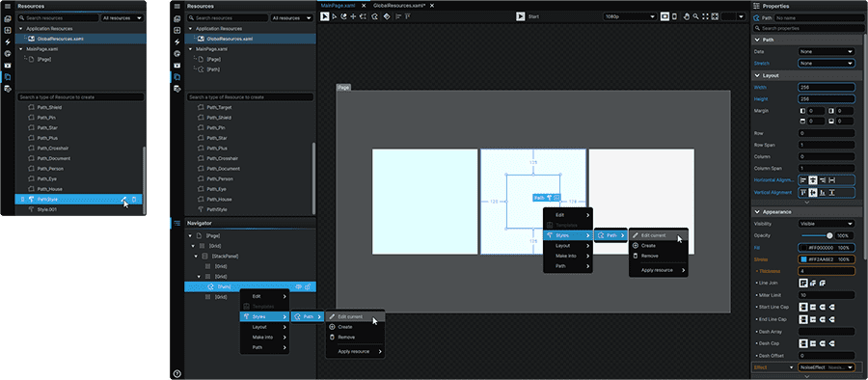Screen dimensions: 868x380
Task: Open the help question mark icon at the bottom left
Action: pos(177,373)
